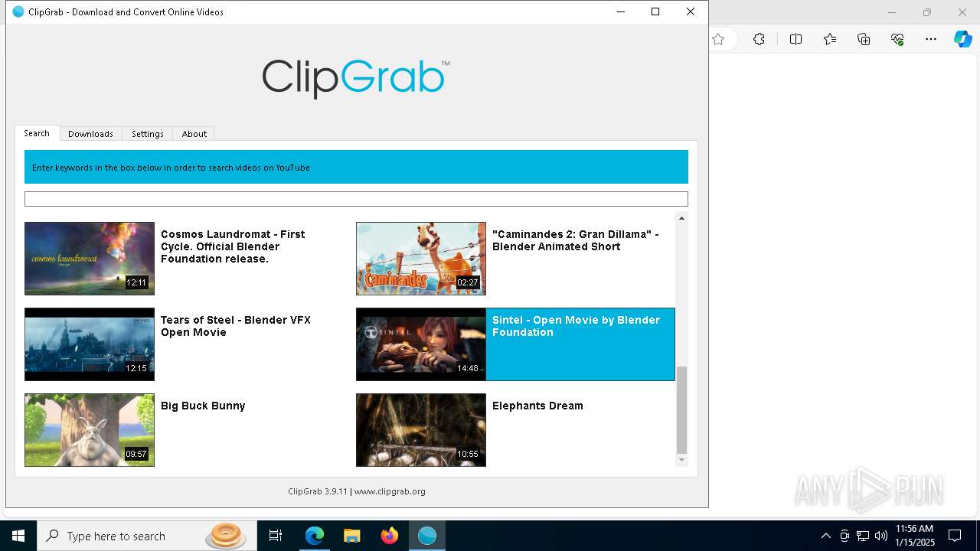Image resolution: width=980 pixels, height=551 pixels.
Task: Click the results list scrollbar thumb
Action: coord(681,410)
